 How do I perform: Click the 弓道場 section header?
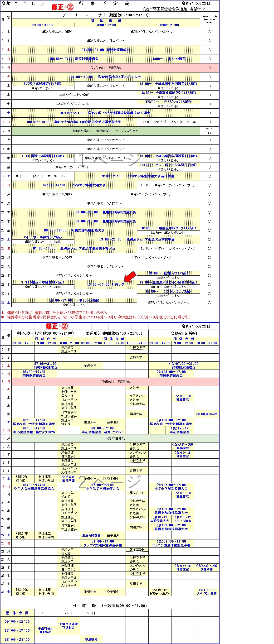pos(109,606)
